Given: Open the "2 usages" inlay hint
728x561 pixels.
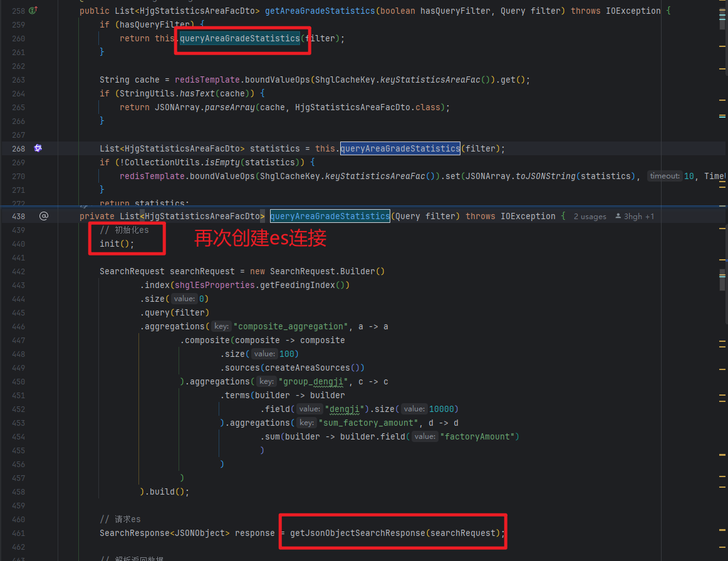Looking at the screenshot, I should point(590,217).
